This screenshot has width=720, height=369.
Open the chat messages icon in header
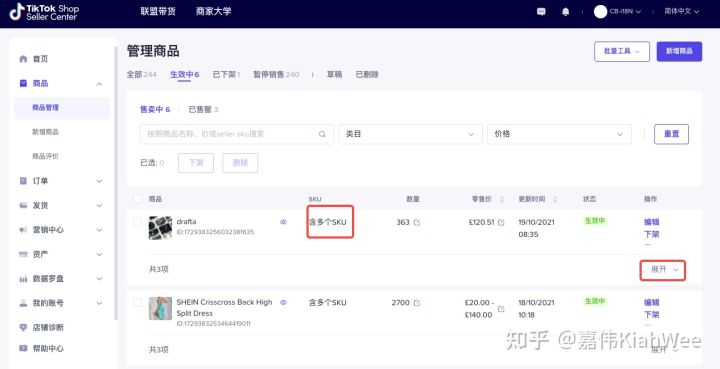[x=541, y=12]
